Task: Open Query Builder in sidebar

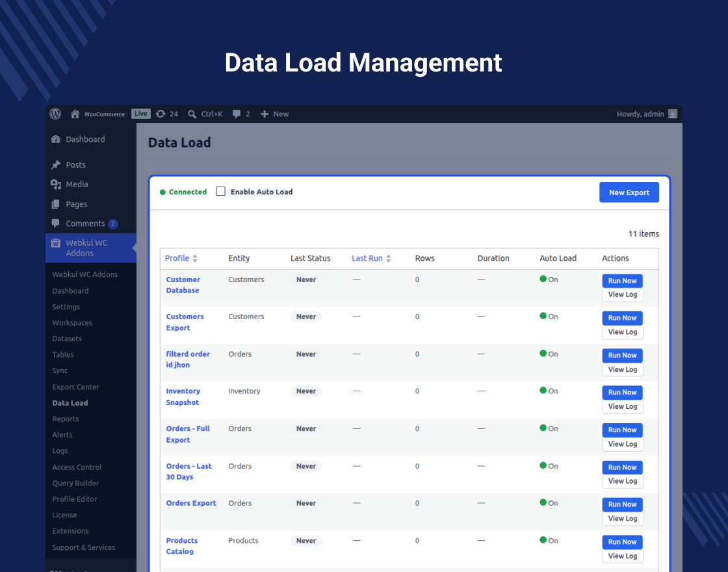Action: point(75,483)
